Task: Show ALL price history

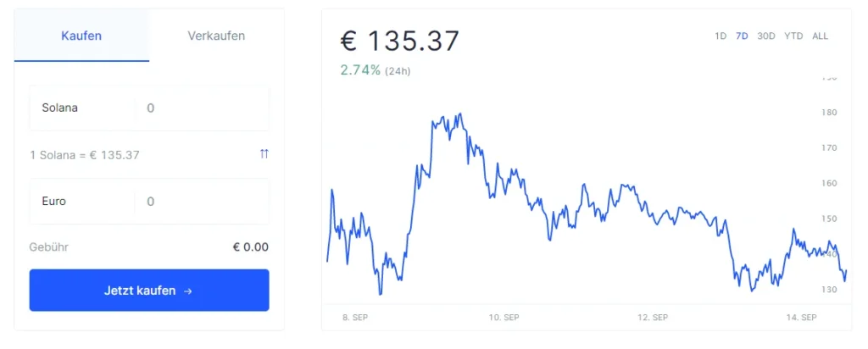Action: pos(820,36)
